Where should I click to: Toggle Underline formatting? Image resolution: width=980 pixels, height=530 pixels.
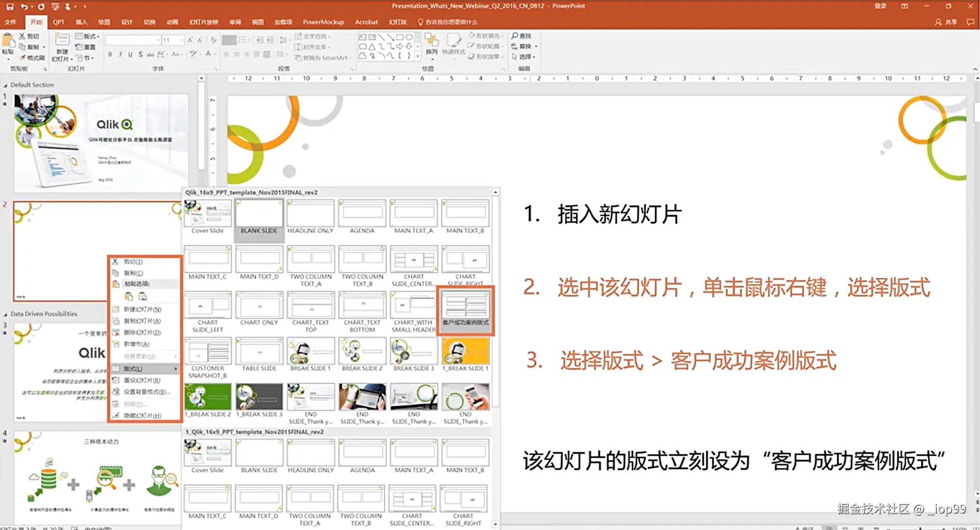pyautogui.click(x=130, y=54)
